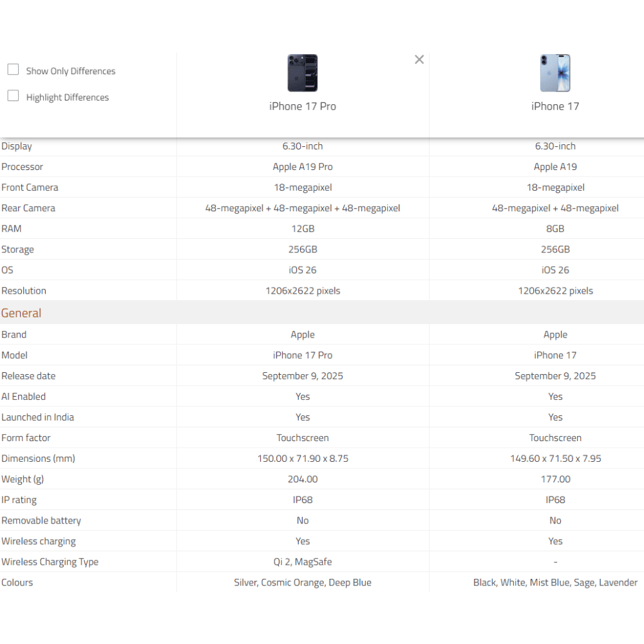This screenshot has width=644, height=644.
Task: Open the iPhone 17 details link
Action: click(555, 106)
